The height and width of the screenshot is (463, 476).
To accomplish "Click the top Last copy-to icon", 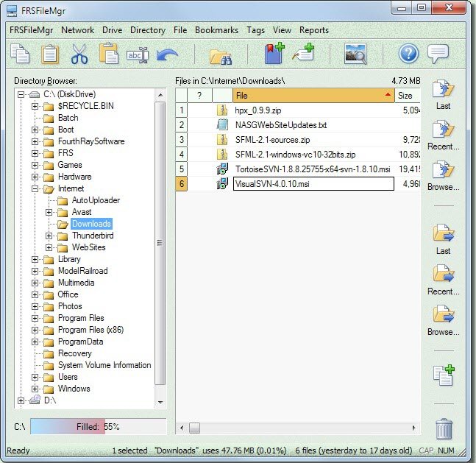I will [443, 89].
